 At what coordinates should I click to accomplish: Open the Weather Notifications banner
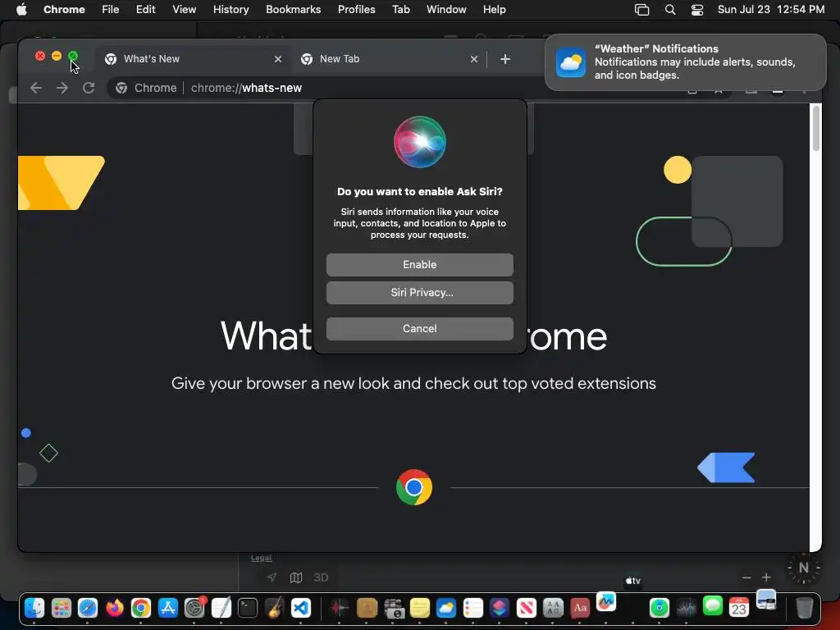click(685, 62)
